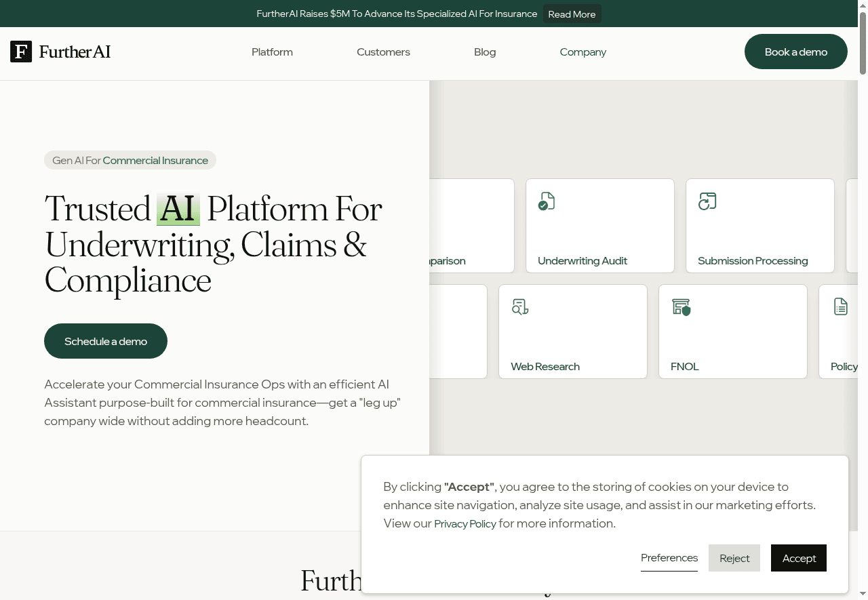Accept the cookie consent
The image size is (868, 600).
[798, 558]
